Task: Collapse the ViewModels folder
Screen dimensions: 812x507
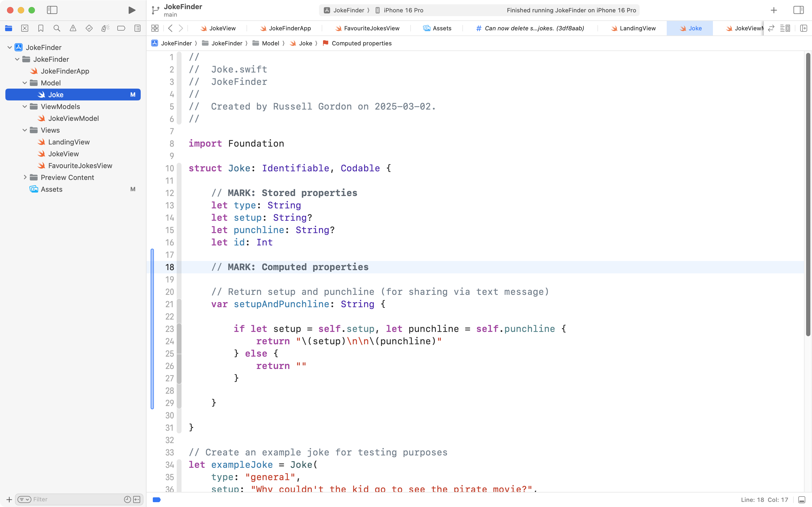Action: (x=25, y=107)
